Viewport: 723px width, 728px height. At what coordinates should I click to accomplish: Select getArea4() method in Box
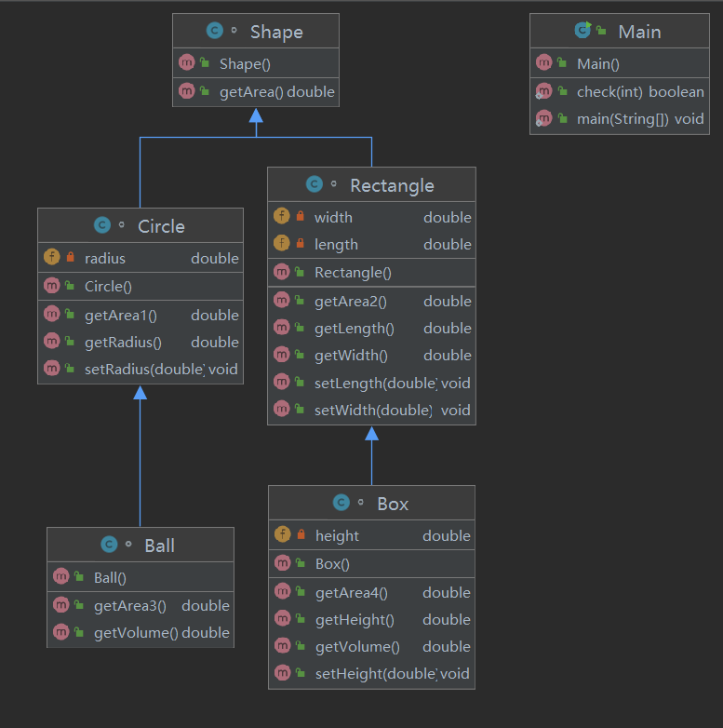pos(371,592)
